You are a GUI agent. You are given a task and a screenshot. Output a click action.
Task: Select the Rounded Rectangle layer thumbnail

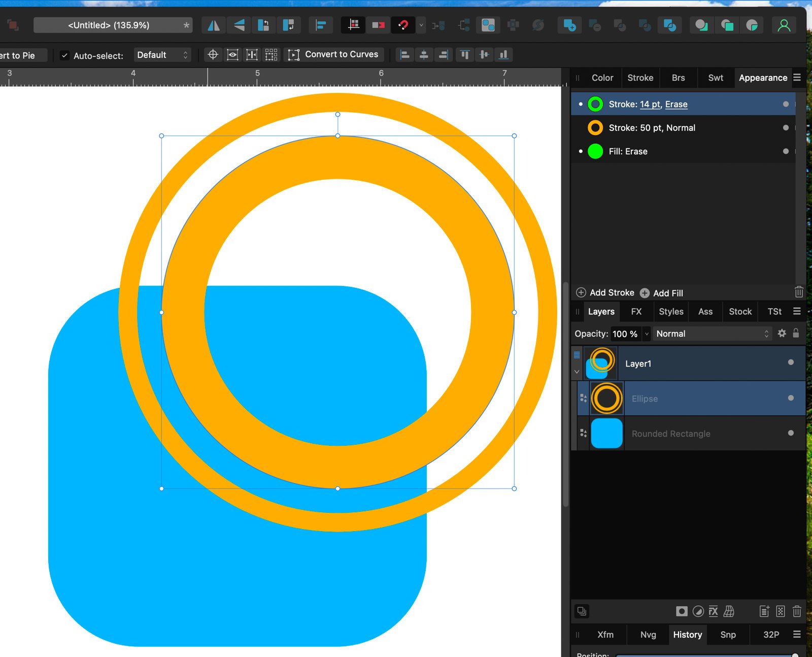pos(607,434)
